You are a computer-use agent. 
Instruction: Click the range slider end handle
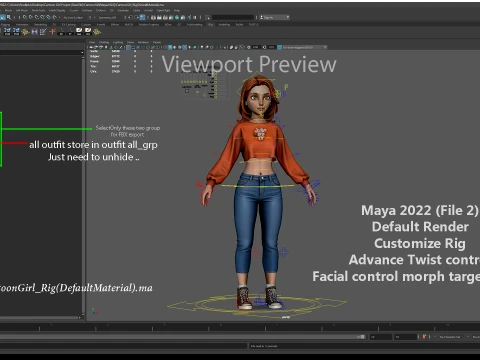tap(363, 337)
